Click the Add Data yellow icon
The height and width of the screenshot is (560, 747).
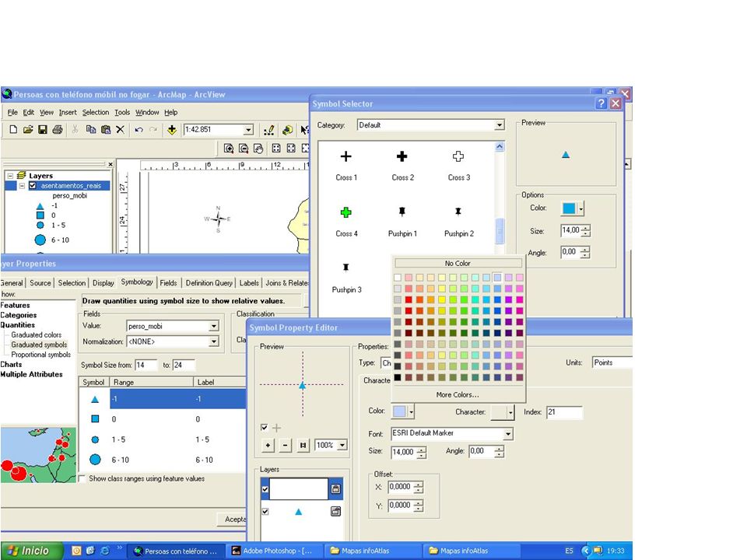click(x=172, y=130)
